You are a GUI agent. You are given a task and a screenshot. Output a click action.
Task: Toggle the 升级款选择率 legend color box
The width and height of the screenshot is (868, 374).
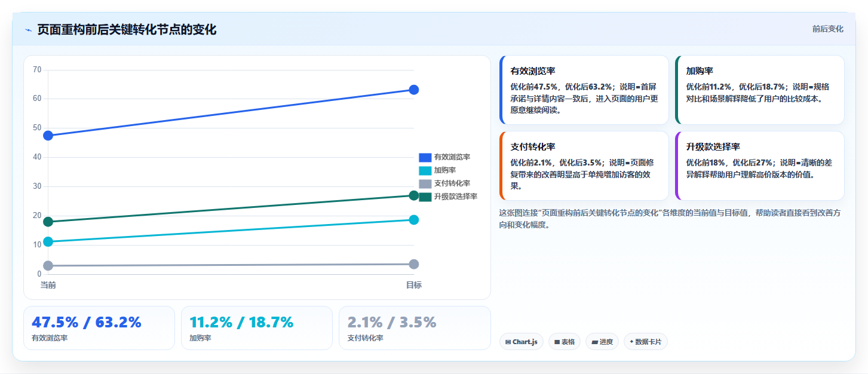425,197
